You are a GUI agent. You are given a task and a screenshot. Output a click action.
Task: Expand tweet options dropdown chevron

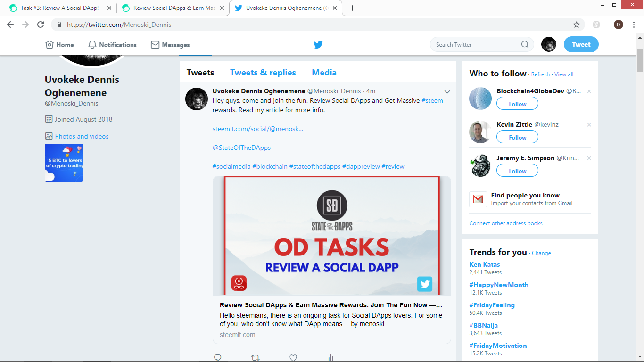coord(447,92)
